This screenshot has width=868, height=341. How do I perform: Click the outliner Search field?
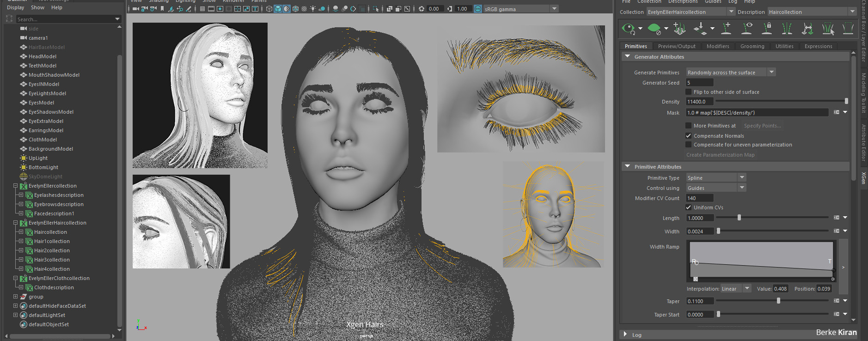[68, 19]
